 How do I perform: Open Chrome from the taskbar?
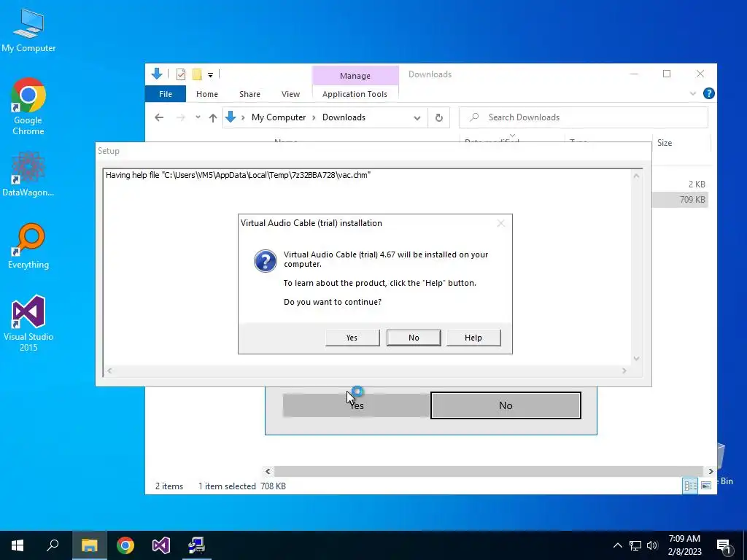click(125, 545)
